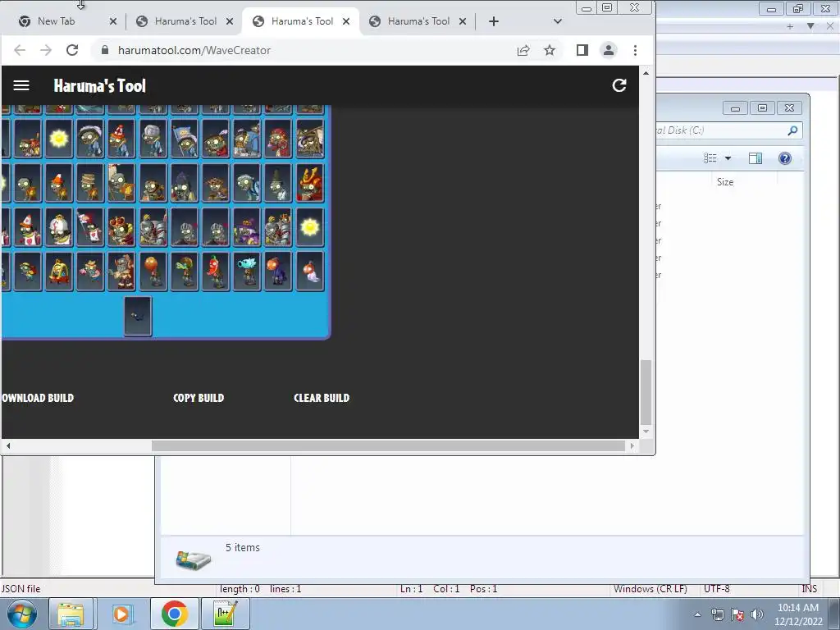840x630 pixels.
Task: Choose the golden bell imp card
Action: pyautogui.click(x=59, y=272)
